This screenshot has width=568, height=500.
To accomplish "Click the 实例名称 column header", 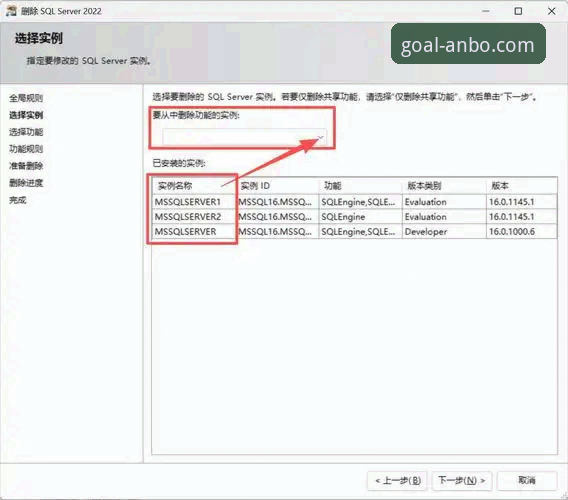I will tap(194, 186).
